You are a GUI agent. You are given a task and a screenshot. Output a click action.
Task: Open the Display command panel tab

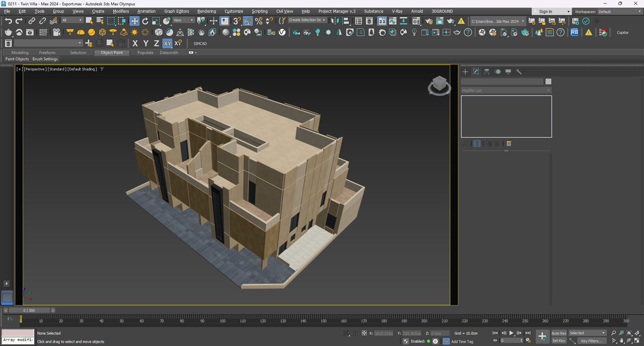coord(508,72)
